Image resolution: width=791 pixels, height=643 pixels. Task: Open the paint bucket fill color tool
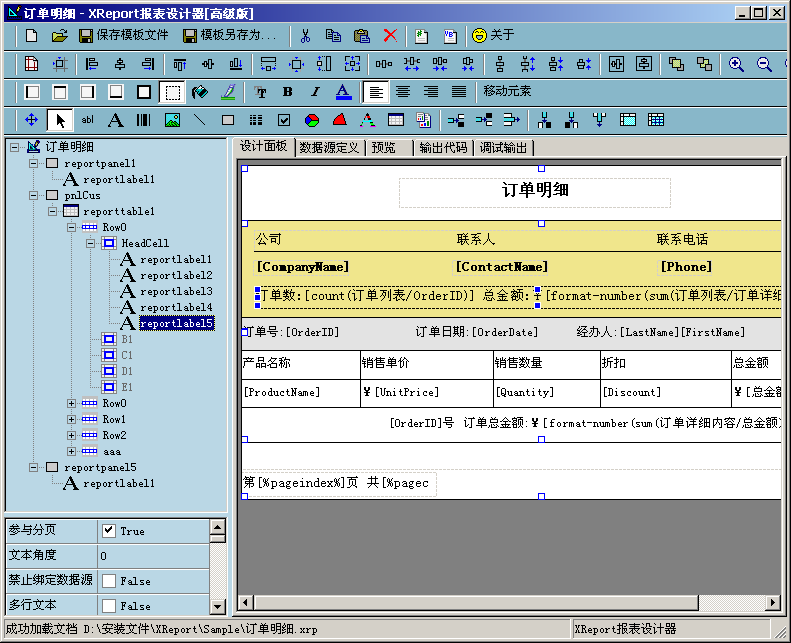(x=200, y=92)
